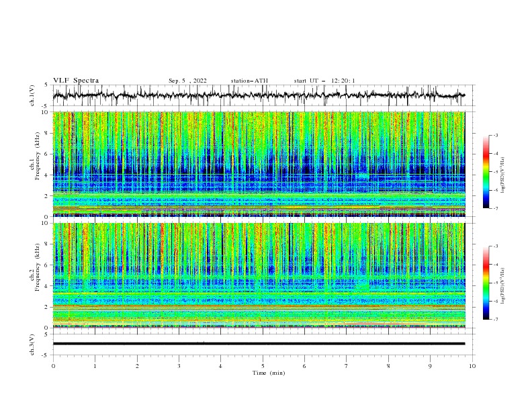Click the ch.2 log(PSD)(V²/Hz) color bar label
The image size is (532, 411).
coord(504,286)
